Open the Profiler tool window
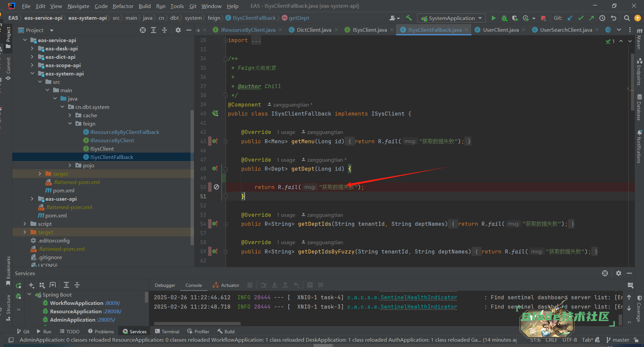This screenshot has height=347, width=644. point(198,332)
